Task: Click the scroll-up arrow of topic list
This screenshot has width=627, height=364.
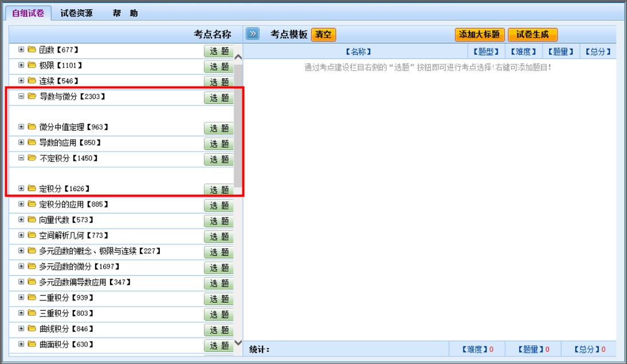Action: pyautogui.click(x=238, y=57)
